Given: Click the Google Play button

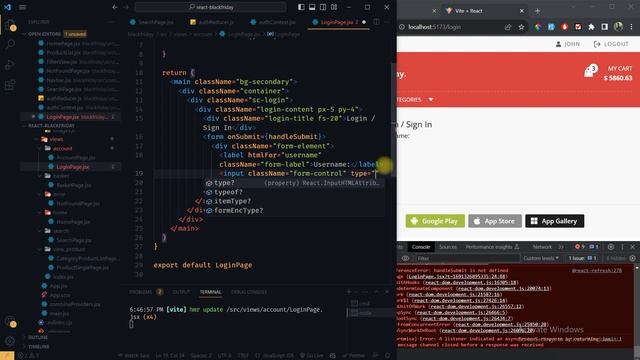Looking at the screenshot, I should pos(435,221).
